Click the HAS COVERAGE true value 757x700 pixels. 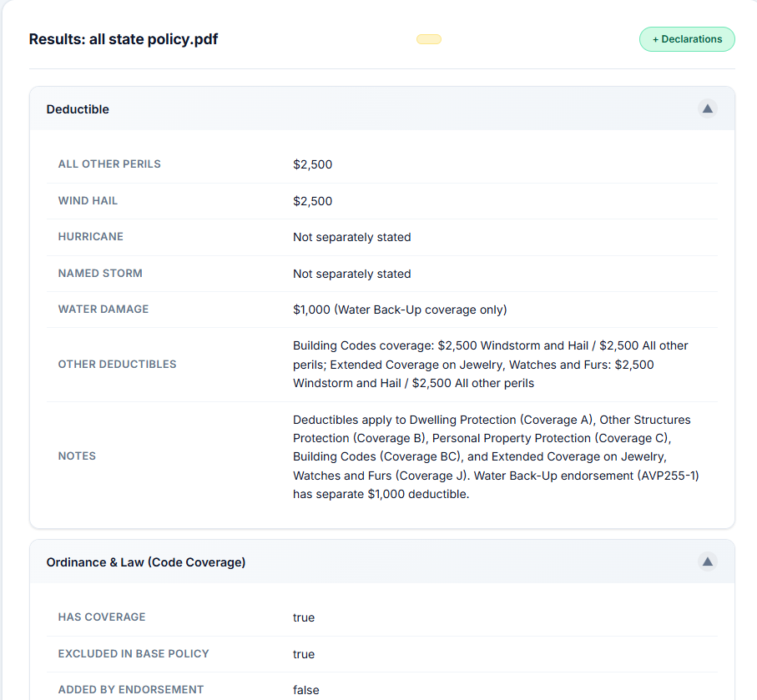pos(304,617)
